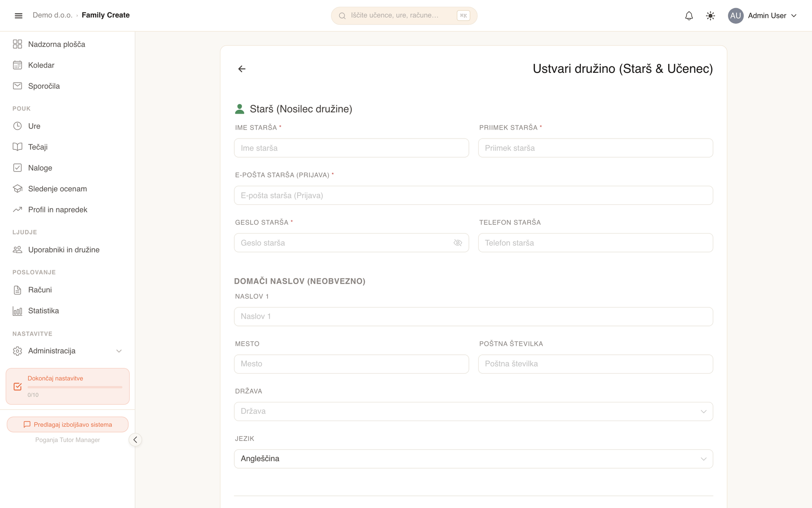Click the Ure clock icon

(17, 126)
